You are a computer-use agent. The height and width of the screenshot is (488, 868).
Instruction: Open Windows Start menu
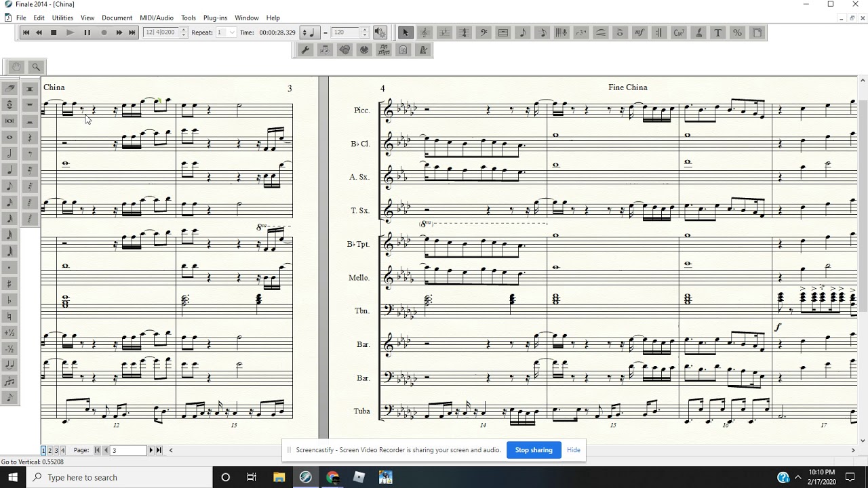13,477
